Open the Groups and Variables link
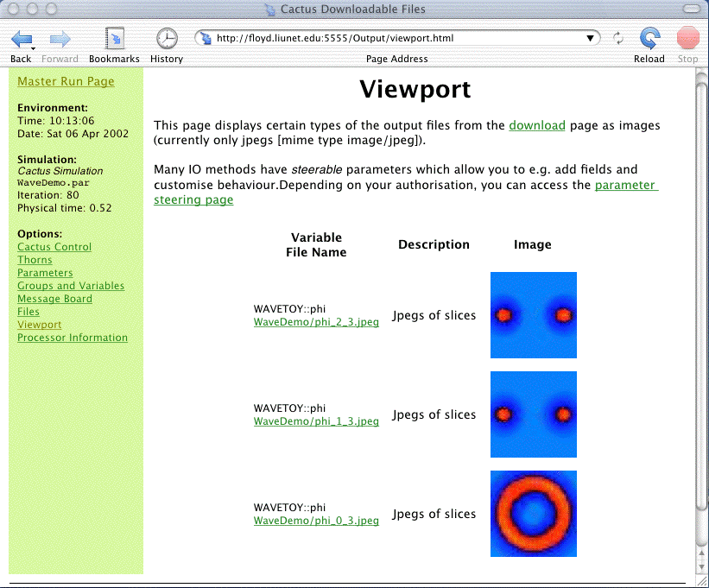Screen dimensions: 709x588 coord(71,286)
